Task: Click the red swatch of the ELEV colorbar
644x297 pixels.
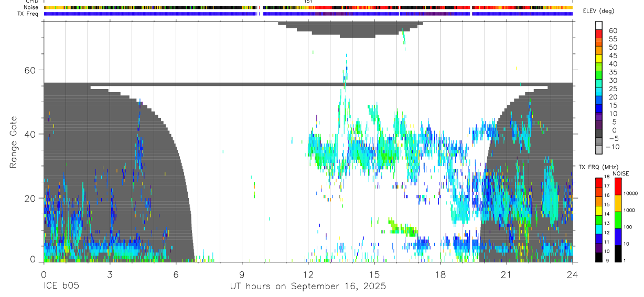Action: pos(599,34)
